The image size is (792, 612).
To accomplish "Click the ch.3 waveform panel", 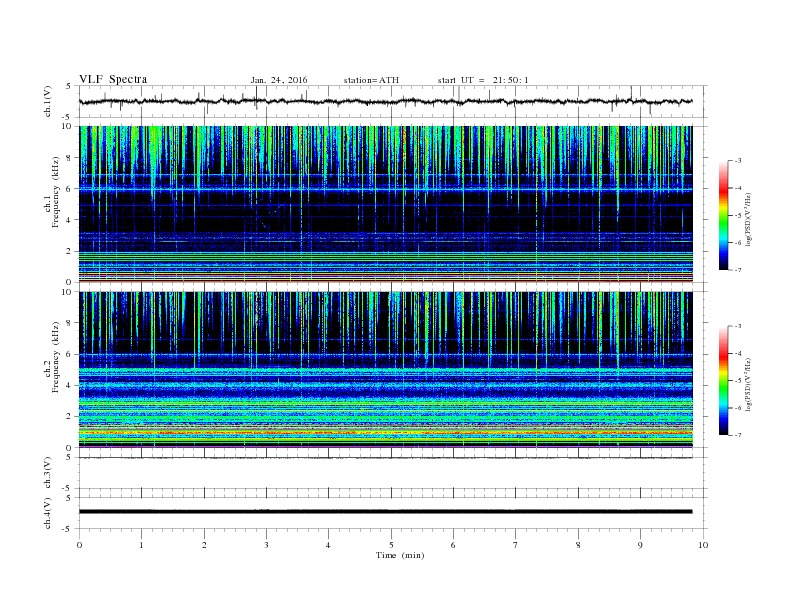I will (393, 473).
